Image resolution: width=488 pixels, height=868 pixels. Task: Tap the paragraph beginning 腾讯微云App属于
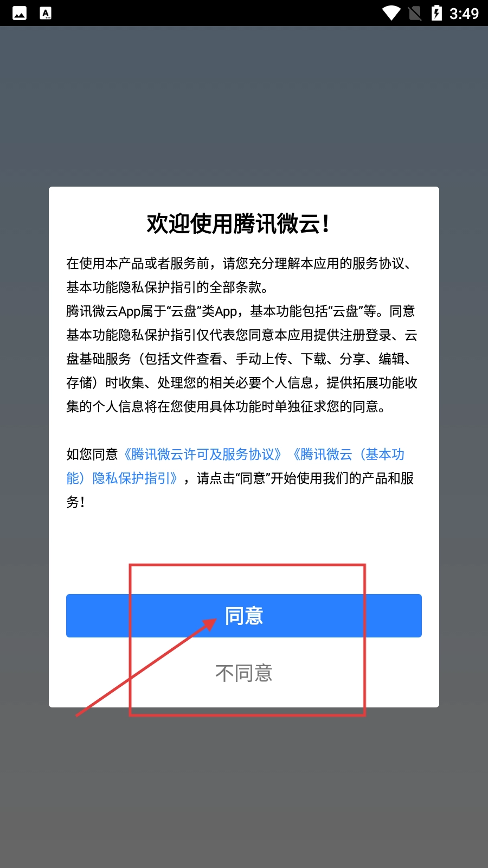[242, 359]
